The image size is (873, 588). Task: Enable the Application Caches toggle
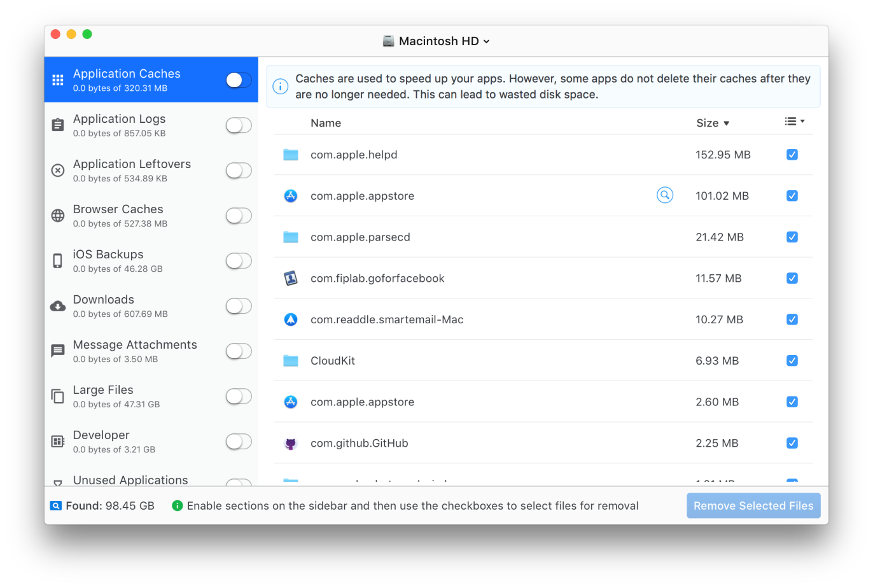pyautogui.click(x=239, y=80)
